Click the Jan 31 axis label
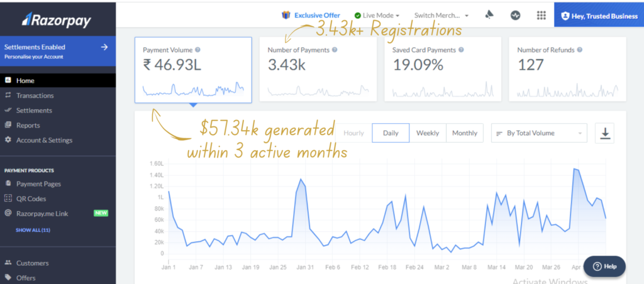 click(x=305, y=267)
